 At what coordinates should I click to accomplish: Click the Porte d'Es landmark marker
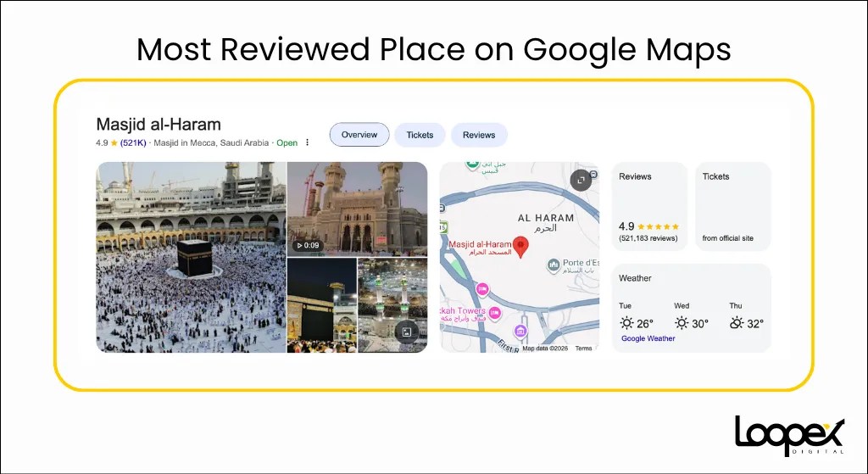click(554, 265)
